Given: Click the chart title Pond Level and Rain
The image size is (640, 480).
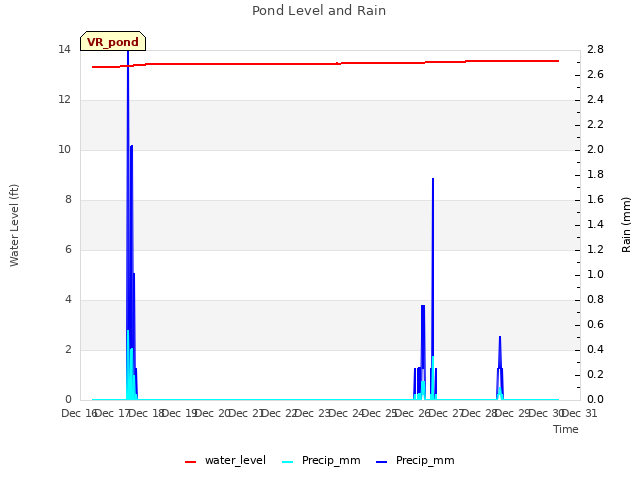Looking at the screenshot, I should click(x=319, y=11).
